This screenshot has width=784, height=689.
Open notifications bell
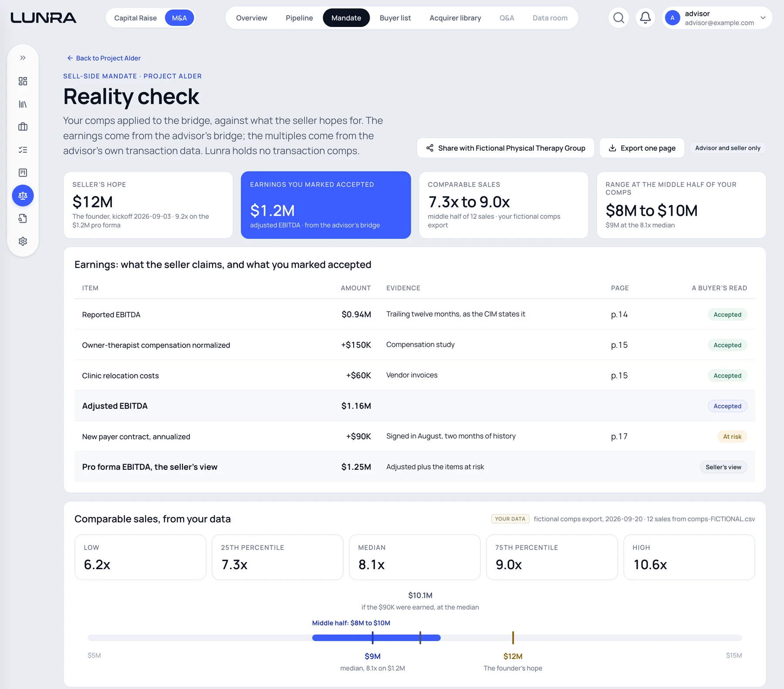[645, 18]
